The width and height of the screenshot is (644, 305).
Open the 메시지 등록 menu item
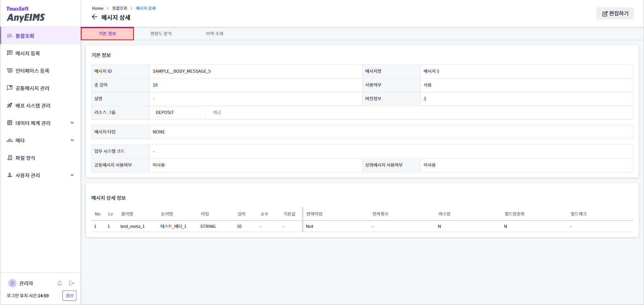pos(41,53)
